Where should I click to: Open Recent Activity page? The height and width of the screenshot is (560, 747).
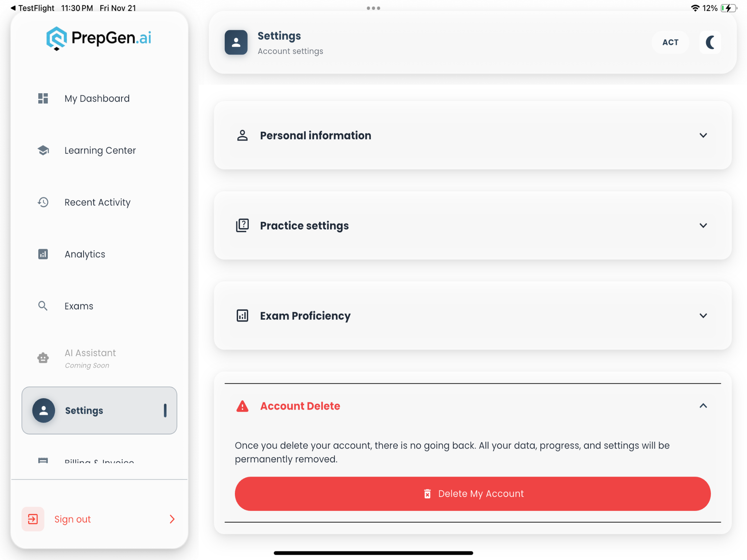99,202
